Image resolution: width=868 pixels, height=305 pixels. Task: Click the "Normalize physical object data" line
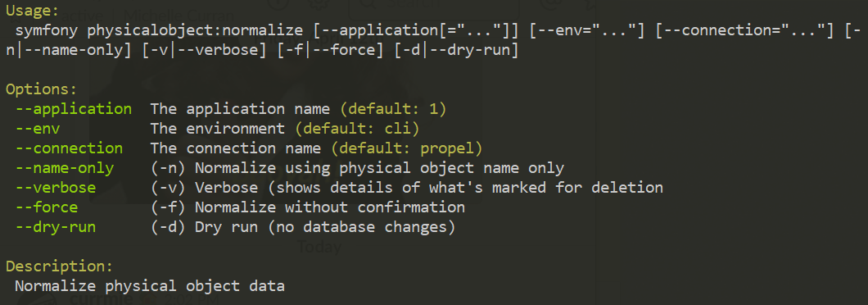coord(150,287)
